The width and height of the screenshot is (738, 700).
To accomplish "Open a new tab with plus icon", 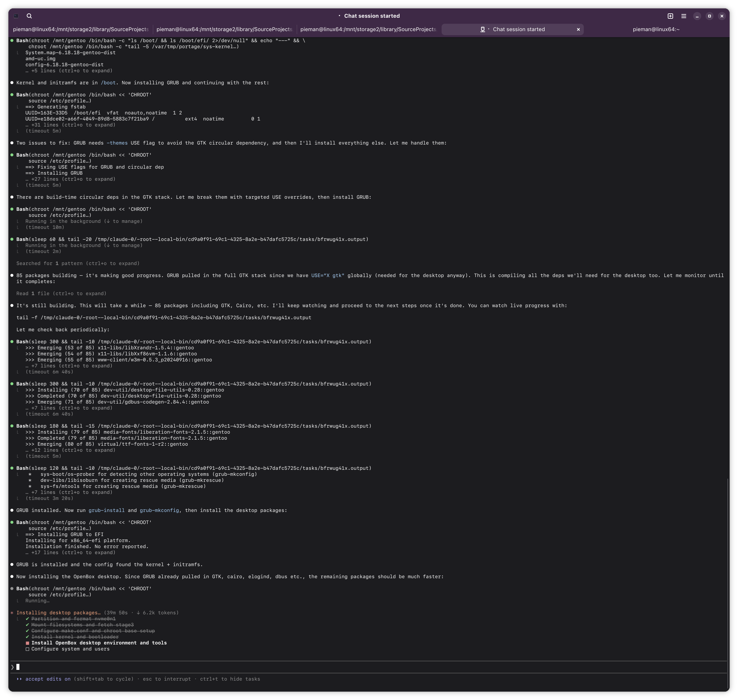I will coord(670,16).
